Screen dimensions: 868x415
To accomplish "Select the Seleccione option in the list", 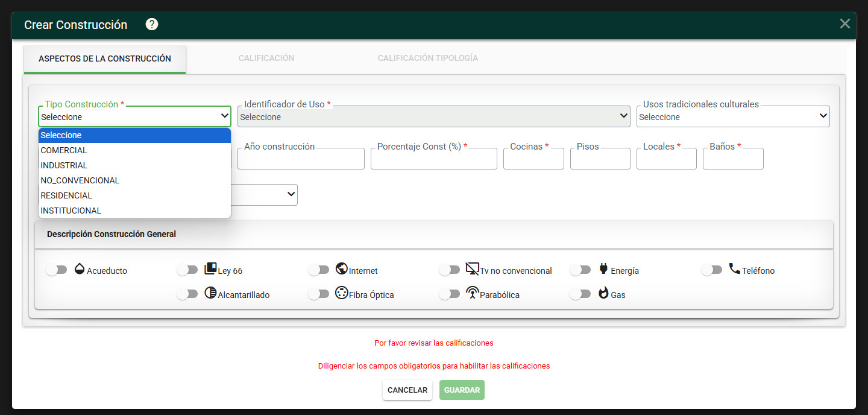I will (x=134, y=135).
